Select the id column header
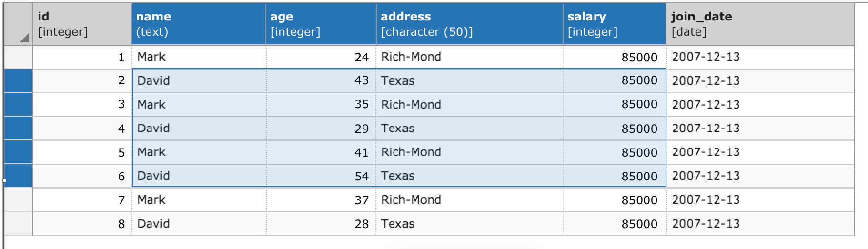868x249 pixels. 82,24
